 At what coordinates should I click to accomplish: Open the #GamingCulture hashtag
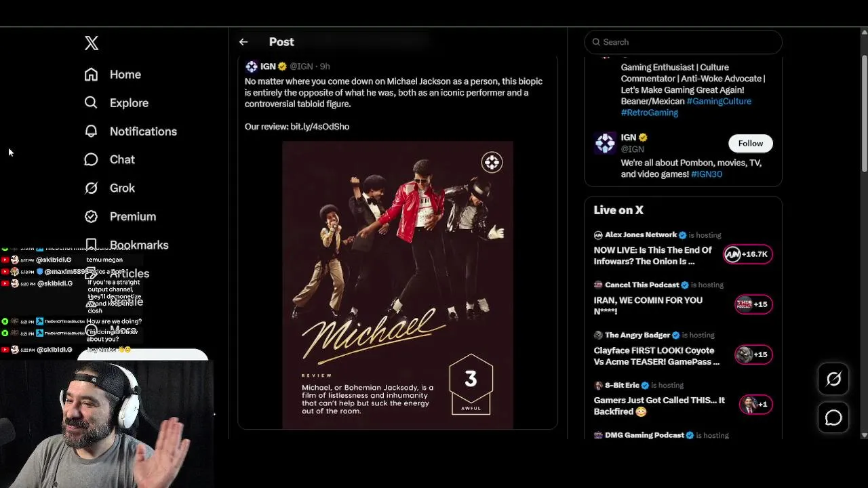pyautogui.click(x=719, y=102)
